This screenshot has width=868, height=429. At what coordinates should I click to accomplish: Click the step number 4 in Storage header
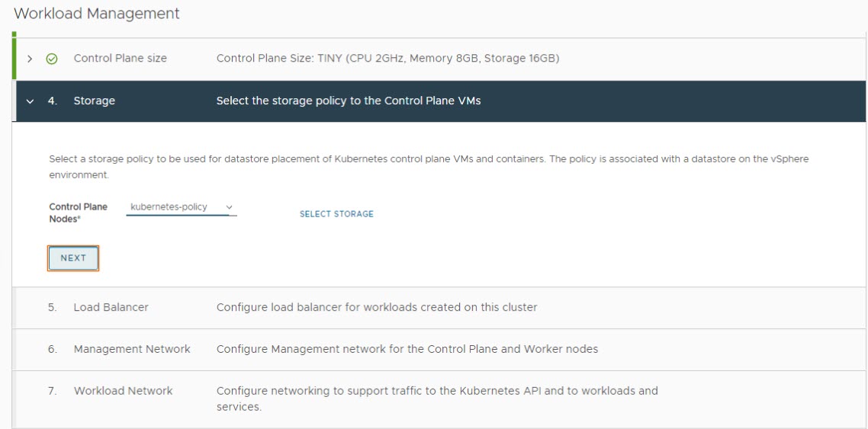coord(52,101)
